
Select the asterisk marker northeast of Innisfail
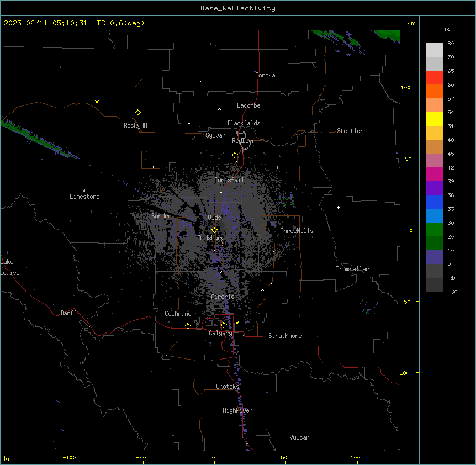point(277,167)
